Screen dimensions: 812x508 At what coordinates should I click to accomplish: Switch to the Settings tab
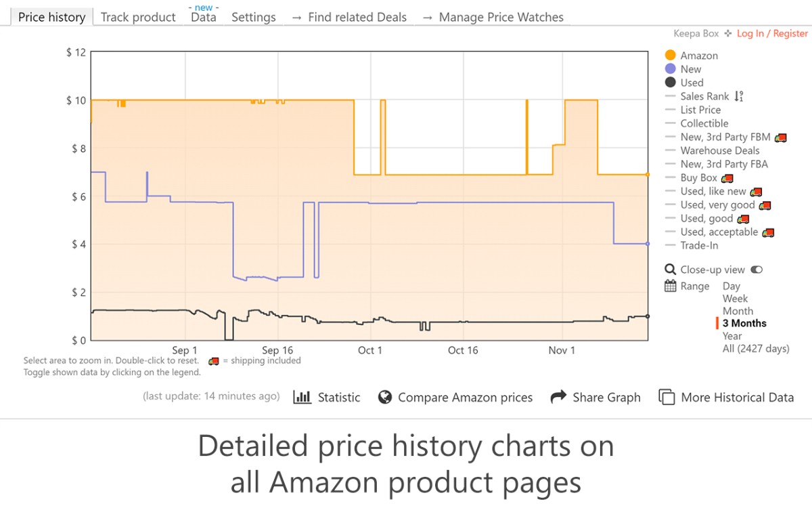[254, 17]
